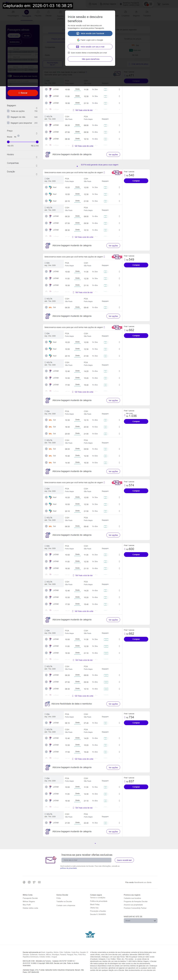This screenshot has width=178, height=980.
Task: Click the Facebook icon in the footer
Action: [24, 882]
